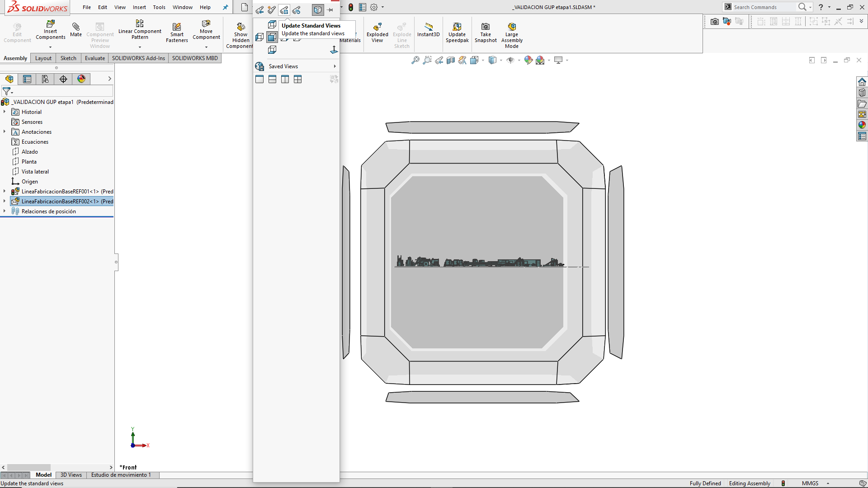Click the Zoom to Fit magnifier icon
This screenshot has height=488, width=868.
click(x=415, y=60)
